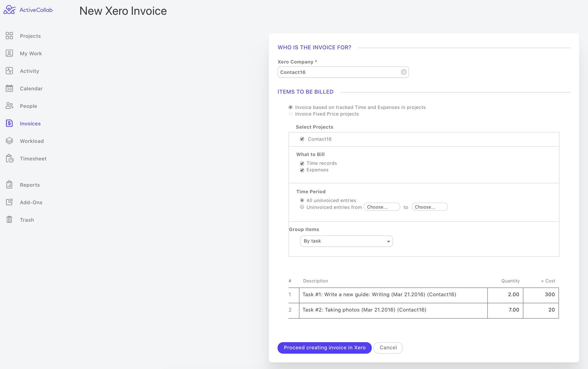Open the Activity page
The width and height of the screenshot is (588, 369).
tap(30, 71)
